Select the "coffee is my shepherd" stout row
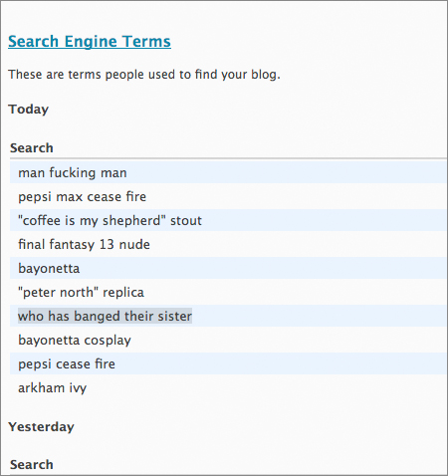This screenshot has width=448, height=476. click(x=228, y=220)
